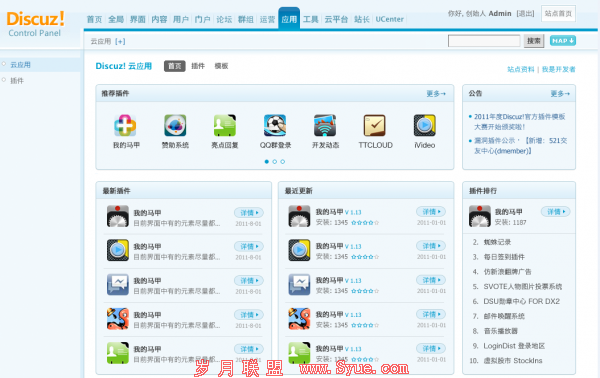Click 详情 beside the gear icon in 最近更新
This screenshot has width=600, height=378.
[431, 212]
